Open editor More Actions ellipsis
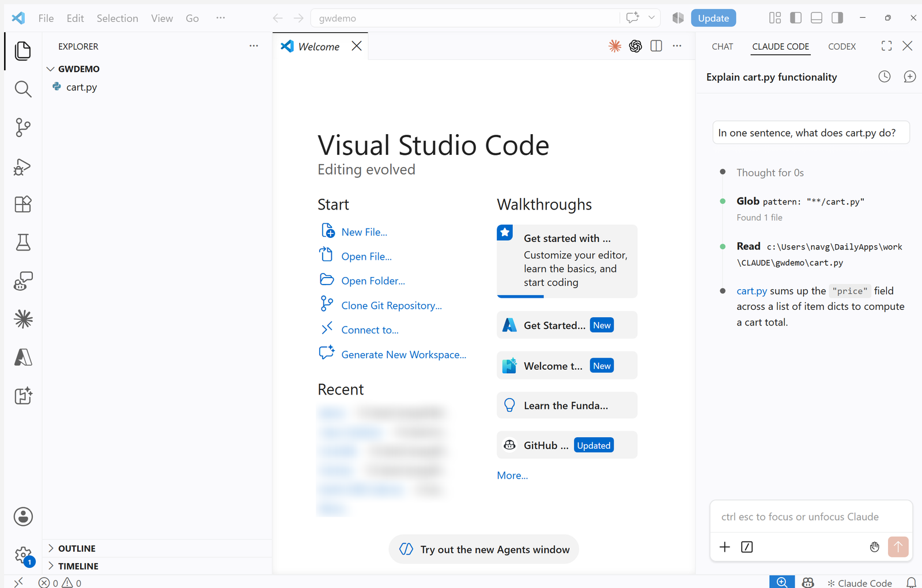 coord(677,46)
